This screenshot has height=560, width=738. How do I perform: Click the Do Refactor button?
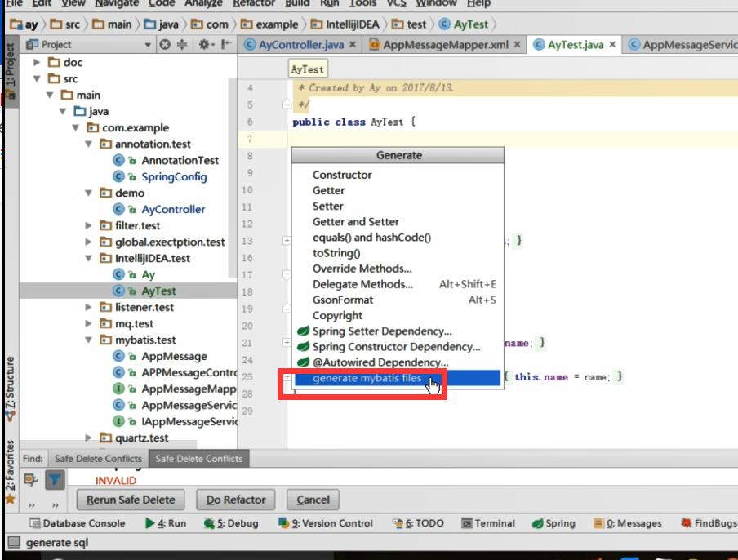236,500
